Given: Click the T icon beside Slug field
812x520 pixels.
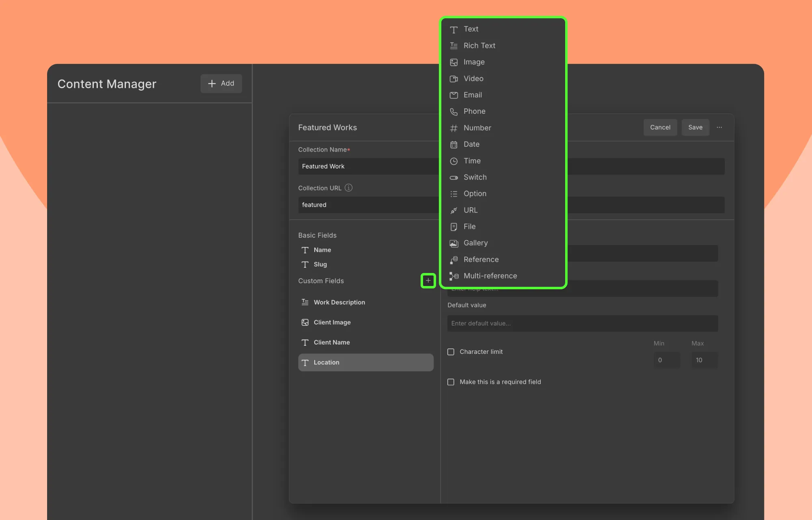Looking at the screenshot, I should coord(305,264).
